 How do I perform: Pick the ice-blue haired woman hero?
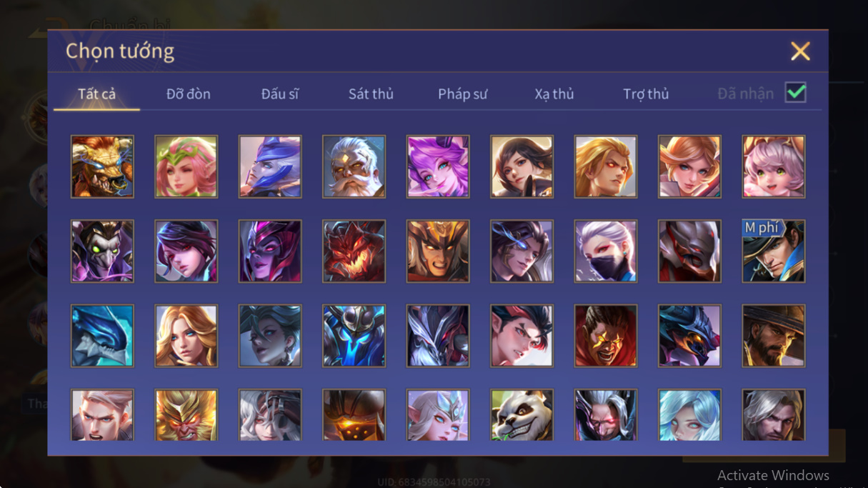point(689,414)
